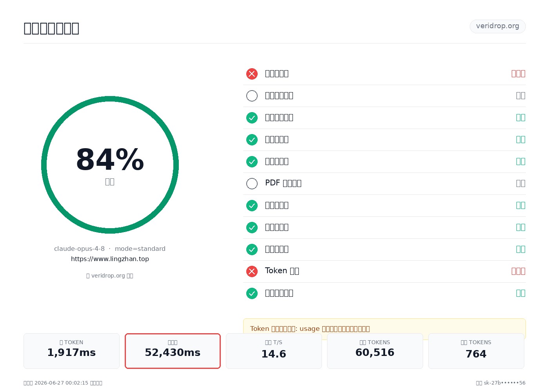
Task: Select the PDF check row label
Action: [283, 183]
